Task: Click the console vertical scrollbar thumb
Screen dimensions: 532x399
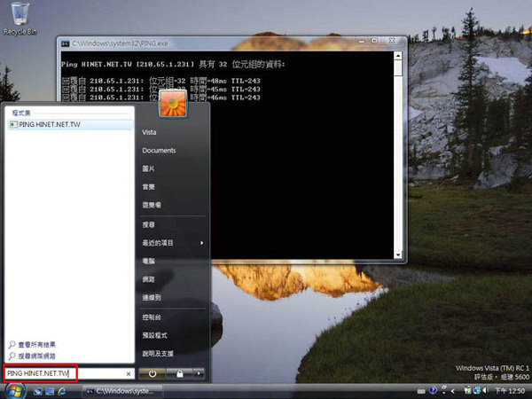Action: [x=398, y=68]
